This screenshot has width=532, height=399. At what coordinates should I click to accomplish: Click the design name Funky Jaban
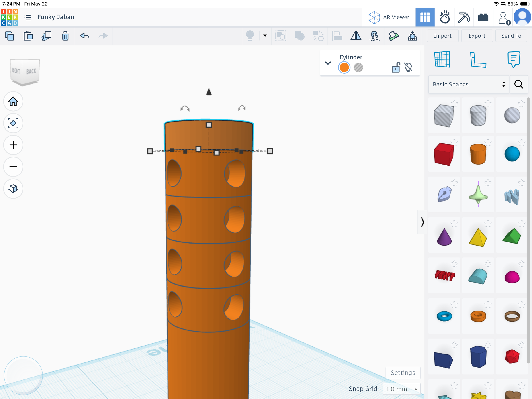click(56, 17)
